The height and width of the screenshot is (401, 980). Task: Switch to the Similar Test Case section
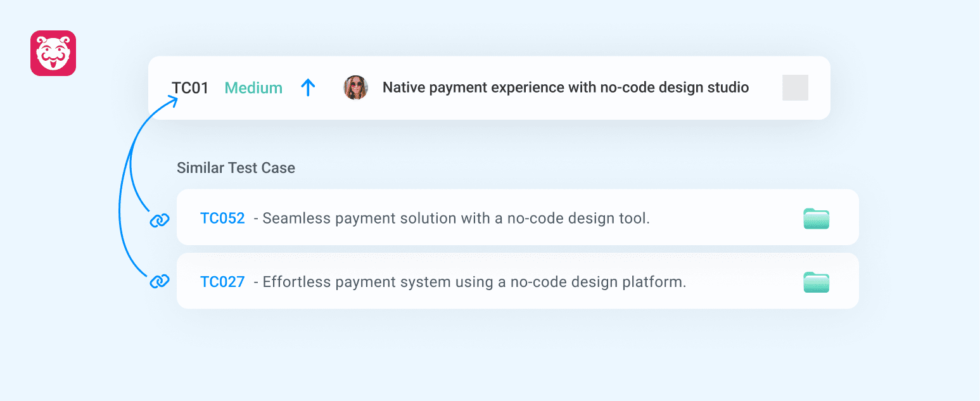236,168
